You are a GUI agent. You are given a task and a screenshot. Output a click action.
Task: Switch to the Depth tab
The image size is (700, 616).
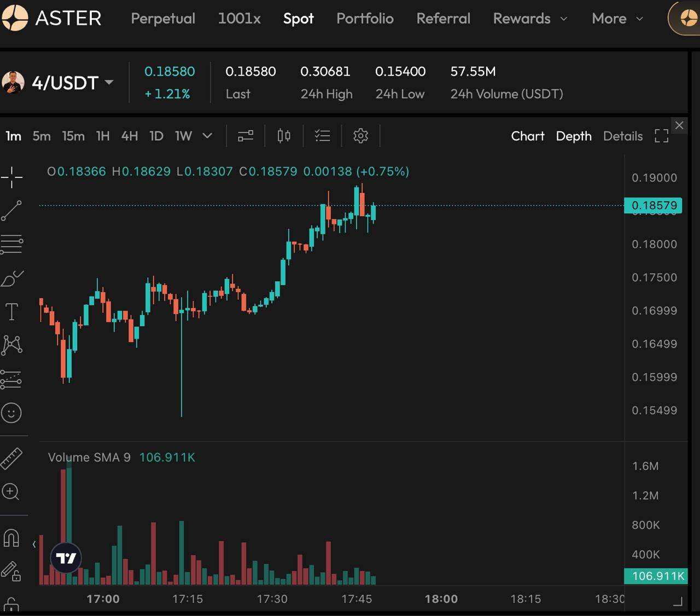574,136
